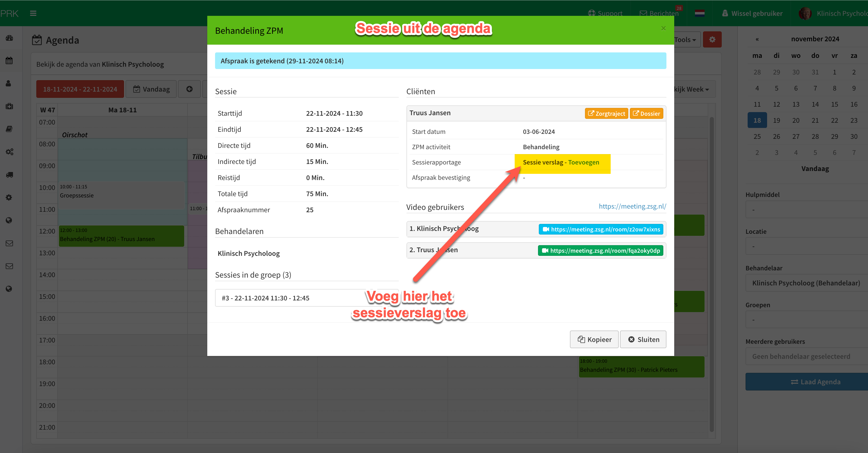Open the Groepssessie event at 10:00 - 11:15
The height and width of the screenshot is (453, 868).
[x=122, y=195]
